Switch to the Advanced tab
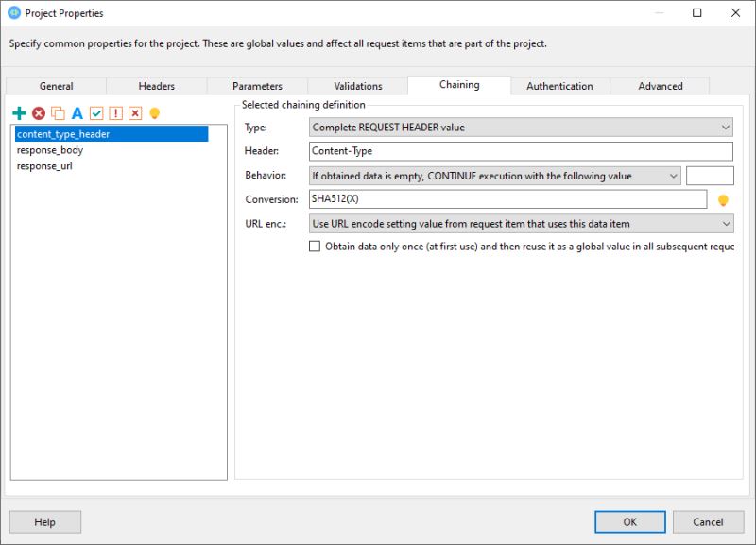 point(661,86)
